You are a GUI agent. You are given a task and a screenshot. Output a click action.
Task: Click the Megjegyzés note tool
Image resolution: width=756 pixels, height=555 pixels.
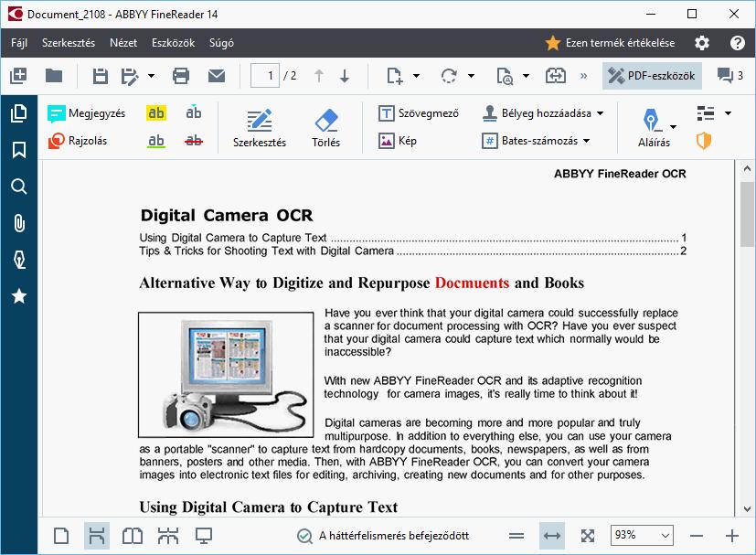tap(87, 113)
